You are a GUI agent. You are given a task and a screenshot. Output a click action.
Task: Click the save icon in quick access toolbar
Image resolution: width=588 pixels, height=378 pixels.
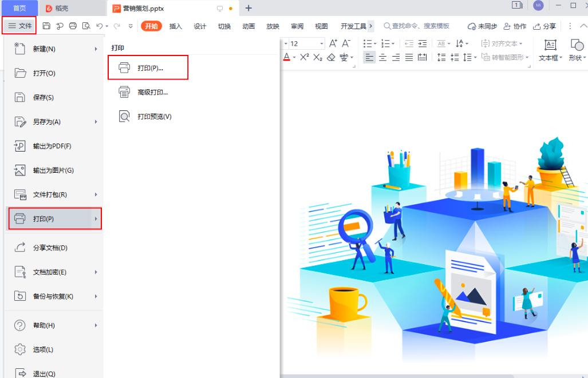click(45, 26)
